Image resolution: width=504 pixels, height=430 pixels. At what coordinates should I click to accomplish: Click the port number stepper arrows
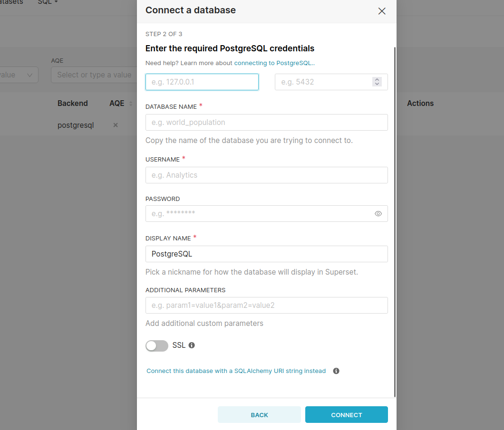pos(377,82)
